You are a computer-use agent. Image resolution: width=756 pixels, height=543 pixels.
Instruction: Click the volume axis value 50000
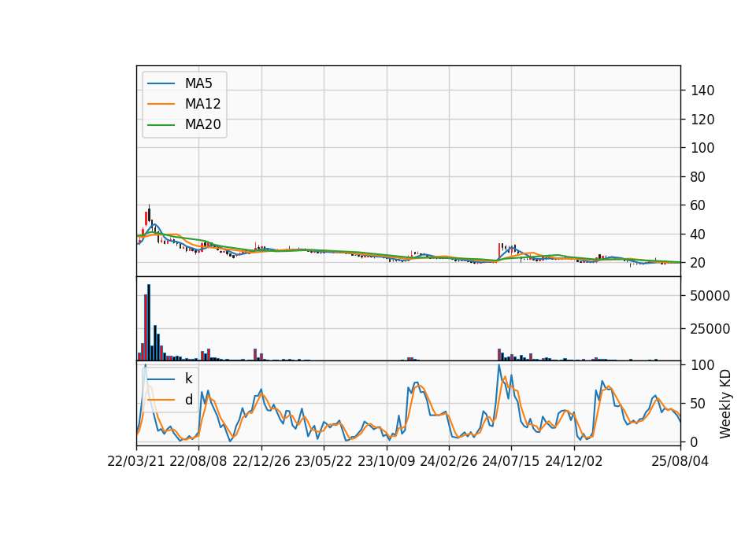[710, 296]
